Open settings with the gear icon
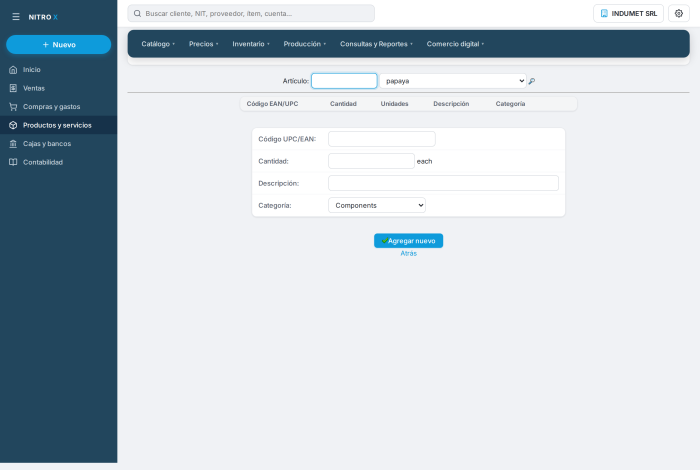700x470 pixels. tap(679, 13)
